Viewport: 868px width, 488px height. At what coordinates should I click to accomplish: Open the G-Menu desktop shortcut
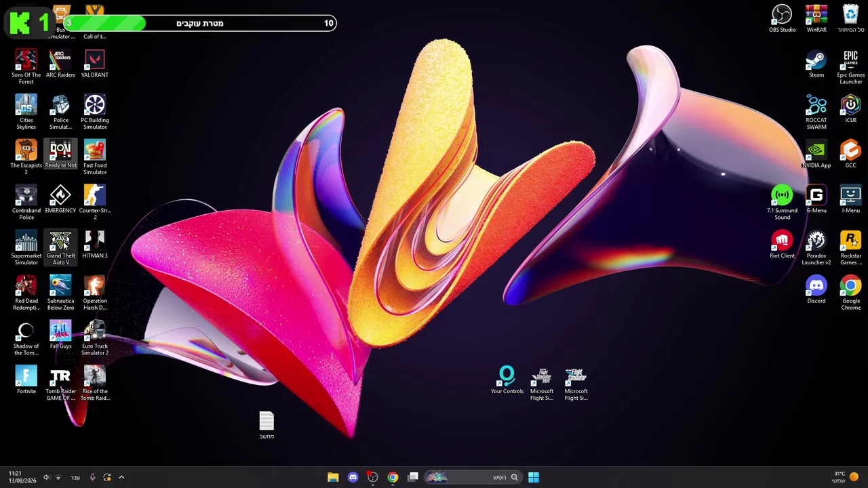point(816,199)
